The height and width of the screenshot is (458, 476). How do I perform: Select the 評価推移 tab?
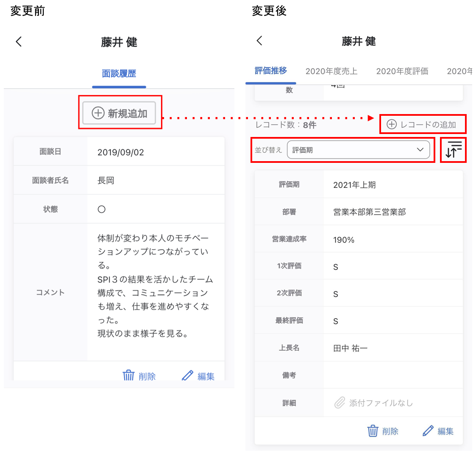pos(271,71)
